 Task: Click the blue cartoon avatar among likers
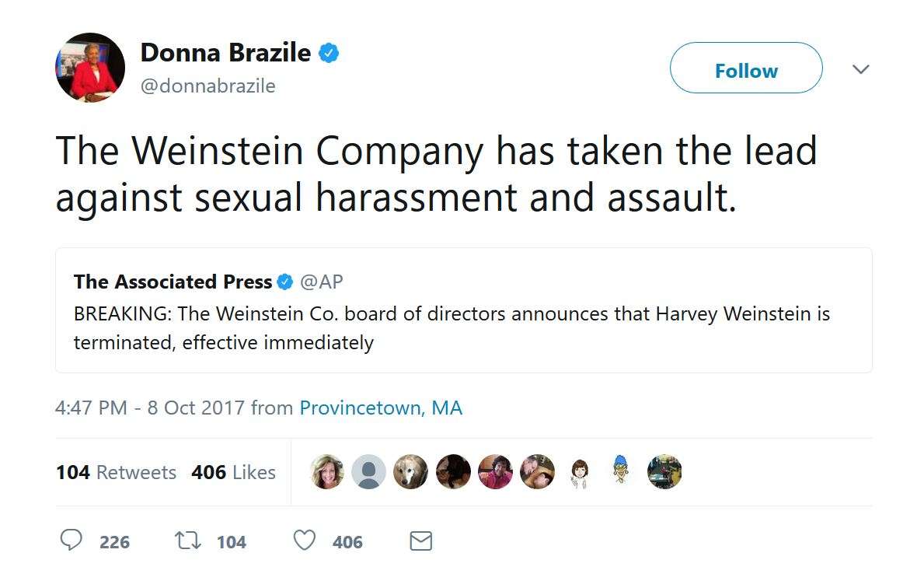click(619, 470)
